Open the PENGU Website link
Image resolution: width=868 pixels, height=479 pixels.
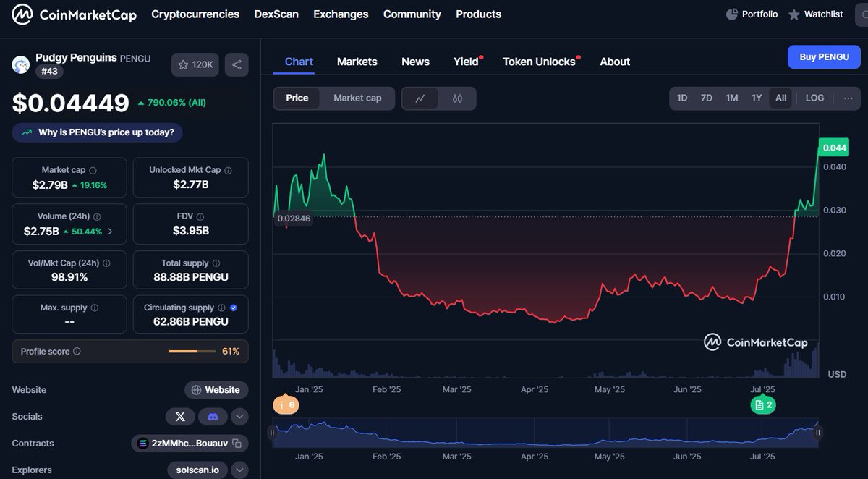216,390
